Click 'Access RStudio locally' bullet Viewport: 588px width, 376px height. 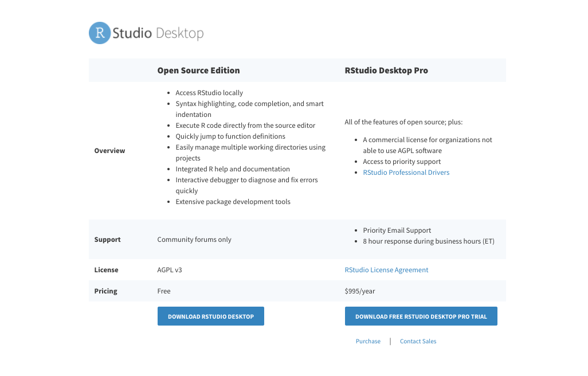(209, 93)
